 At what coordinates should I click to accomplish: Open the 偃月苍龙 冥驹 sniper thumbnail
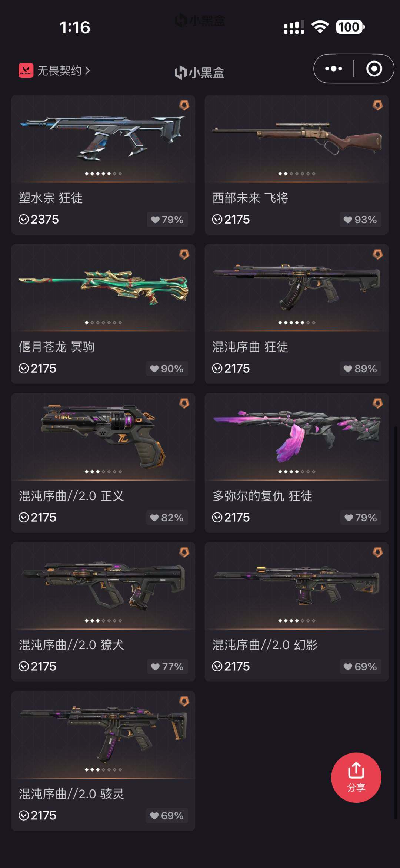[103, 287]
